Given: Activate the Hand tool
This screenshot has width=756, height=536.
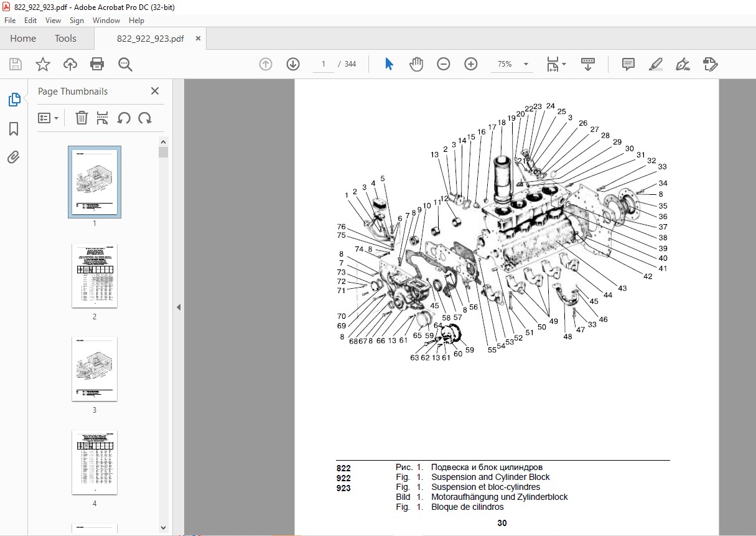Looking at the screenshot, I should (x=416, y=64).
